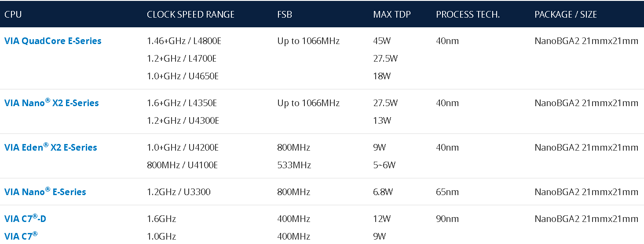
Task: Click the 65nm process tech value
Action: click(x=447, y=192)
